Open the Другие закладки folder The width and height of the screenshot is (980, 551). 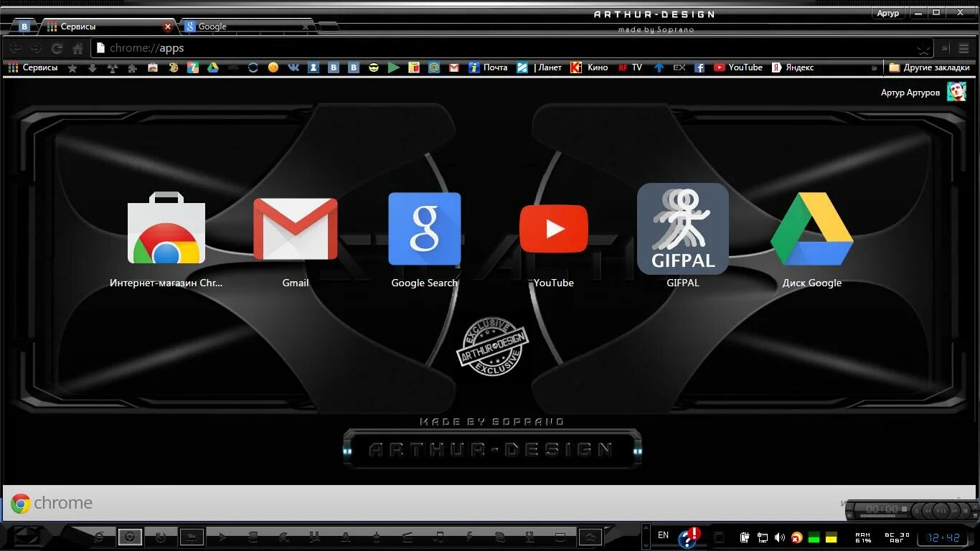[x=929, y=67]
